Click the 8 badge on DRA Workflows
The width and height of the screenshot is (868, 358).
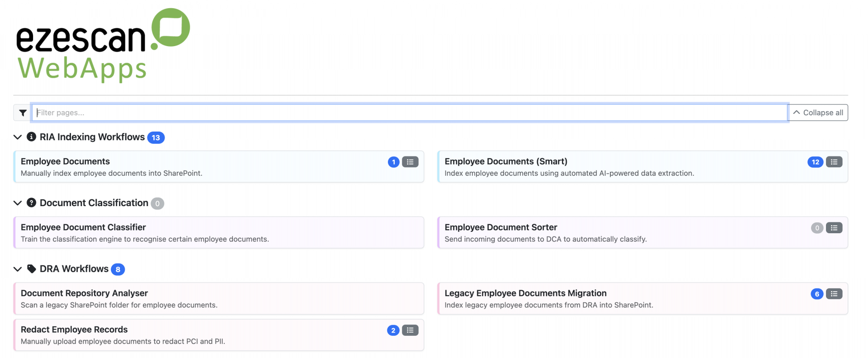click(118, 269)
